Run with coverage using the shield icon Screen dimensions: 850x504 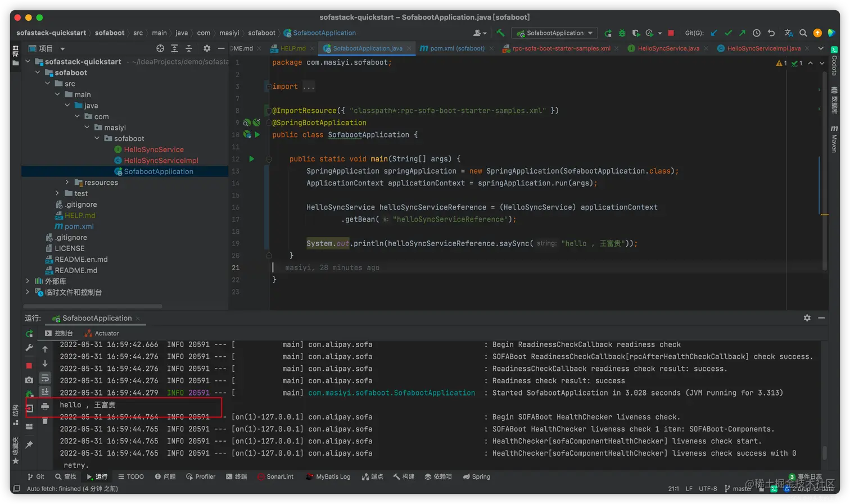(x=636, y=33)
